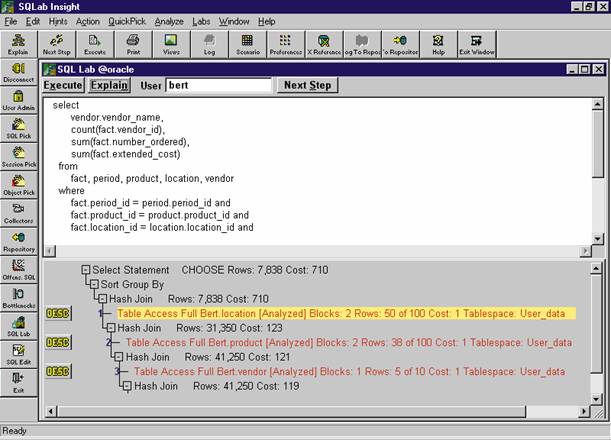Open Bottlenecks in the sidebar
Viewport: 611px width, 440px height.
pyautogui.click(x=18, y=298)
